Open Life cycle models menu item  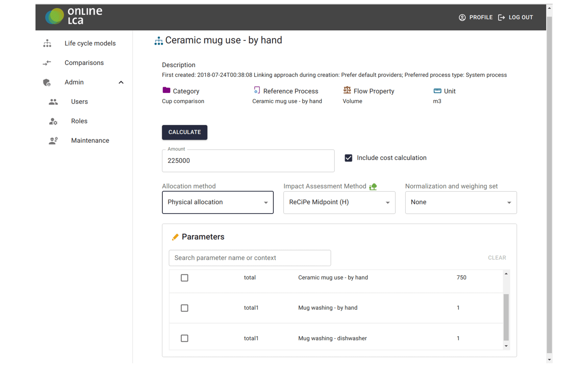pyautogui.click(x=90, y=43)
